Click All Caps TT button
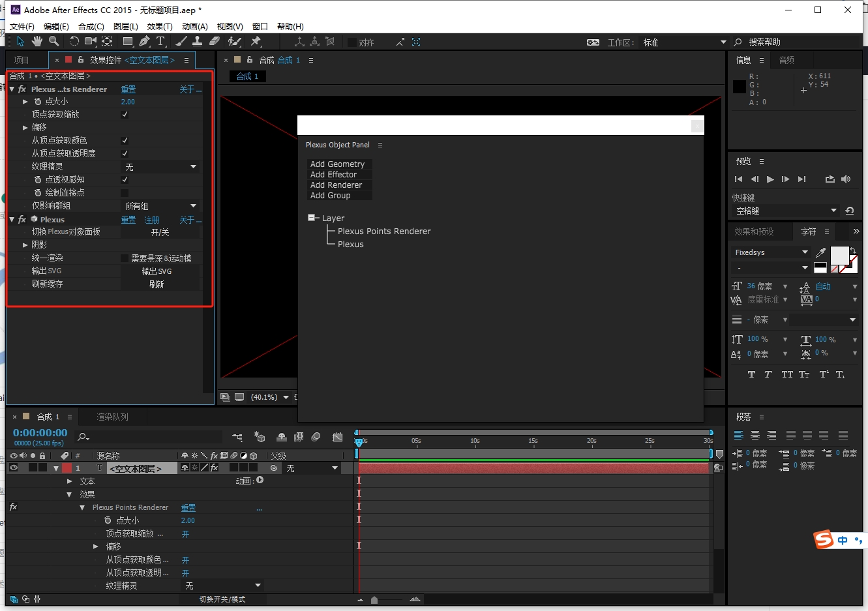The height and width of the screenshot is (611, 868). pos(787,374)
